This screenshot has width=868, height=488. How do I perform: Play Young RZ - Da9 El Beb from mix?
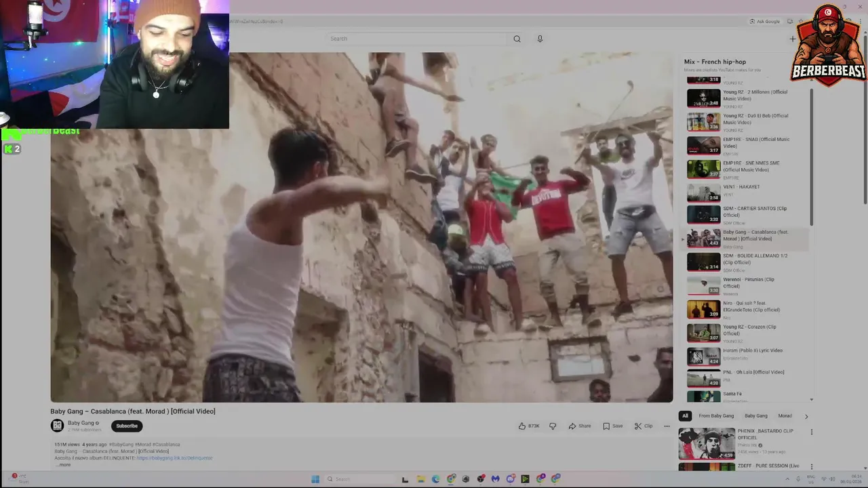coord(746,122)
